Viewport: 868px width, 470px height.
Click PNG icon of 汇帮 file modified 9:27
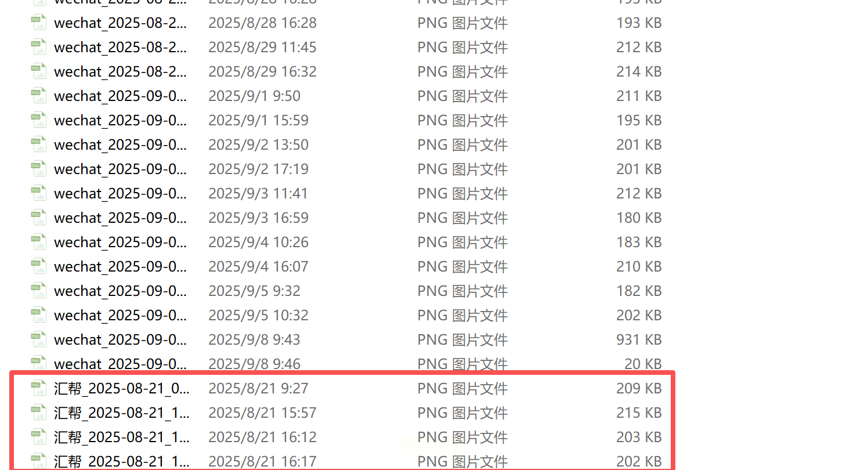pyautogui.click(x=39, y=388)
